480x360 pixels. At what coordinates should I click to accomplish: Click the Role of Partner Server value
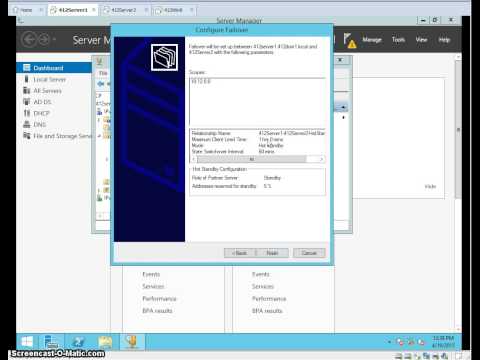(x=272, y=178)
